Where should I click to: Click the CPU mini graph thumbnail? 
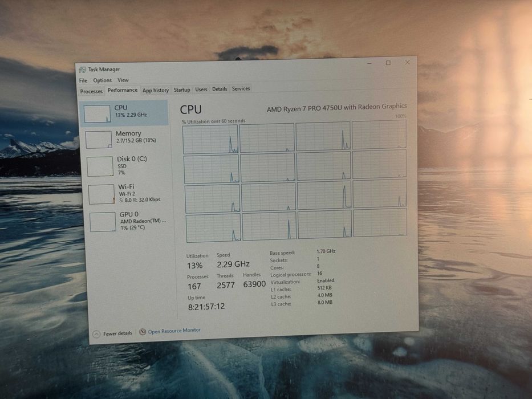tap(98, 113)
